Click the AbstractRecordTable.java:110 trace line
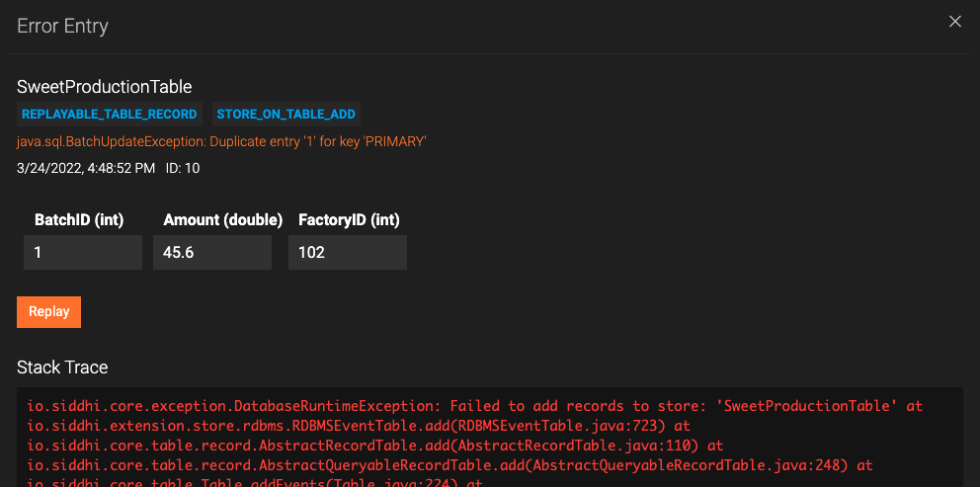The image size is (980, 487). [x=375, y=446]
